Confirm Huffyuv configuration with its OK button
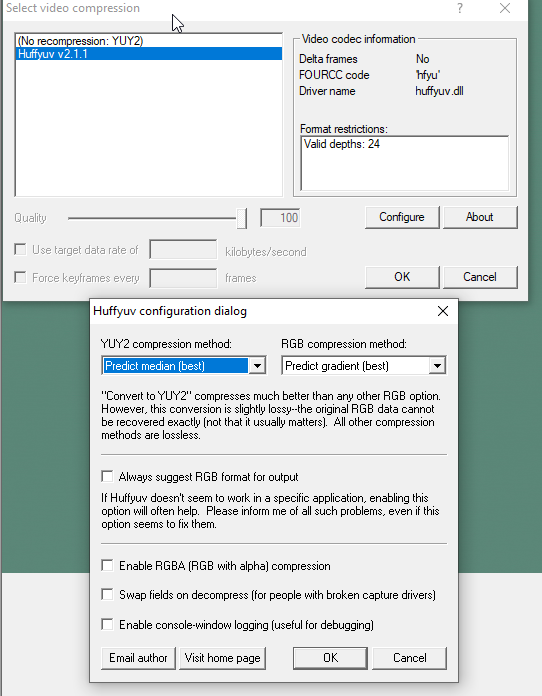This screenshot has height=696, width=542. coord(330,658)
